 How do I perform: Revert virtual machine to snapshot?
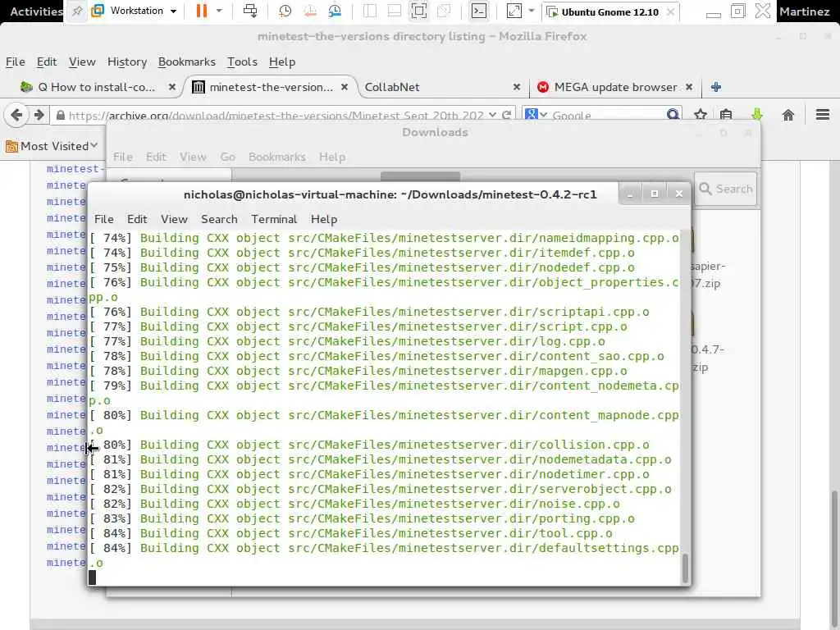click(309, 11)
